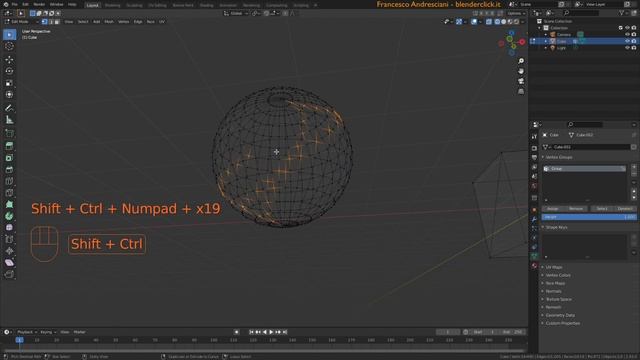Screen dimensions: 640x360
Task: Switch to the Shading workspace tab
Action: (207, 5)
